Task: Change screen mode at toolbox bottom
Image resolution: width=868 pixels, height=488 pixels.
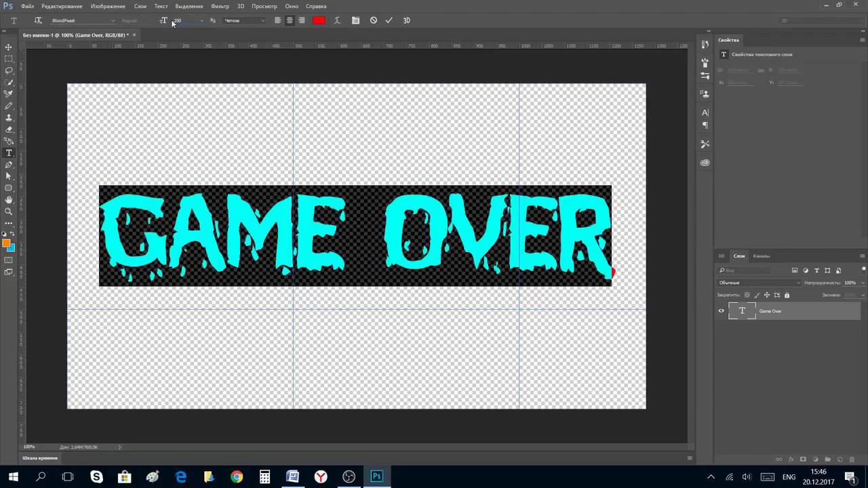Action: (x=9, y=272)
